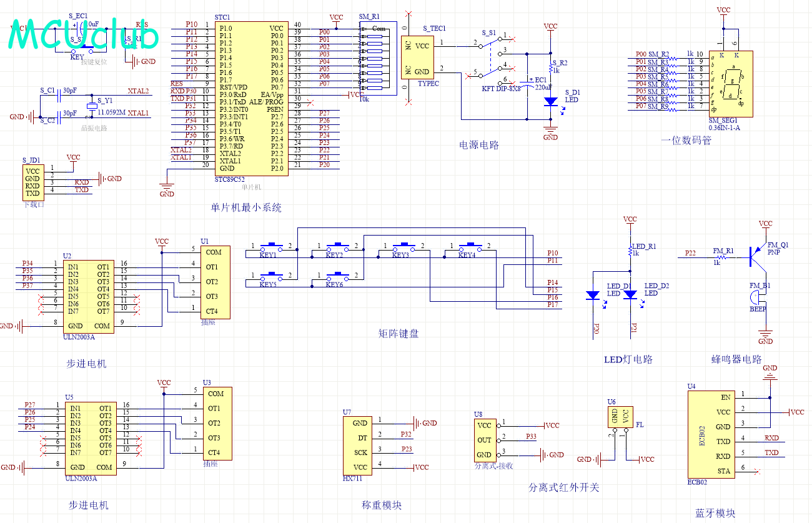The height and width of the screenshot is (523, 812).
Task: Click the '晶振电路' label
Action: tap(95, 128)
